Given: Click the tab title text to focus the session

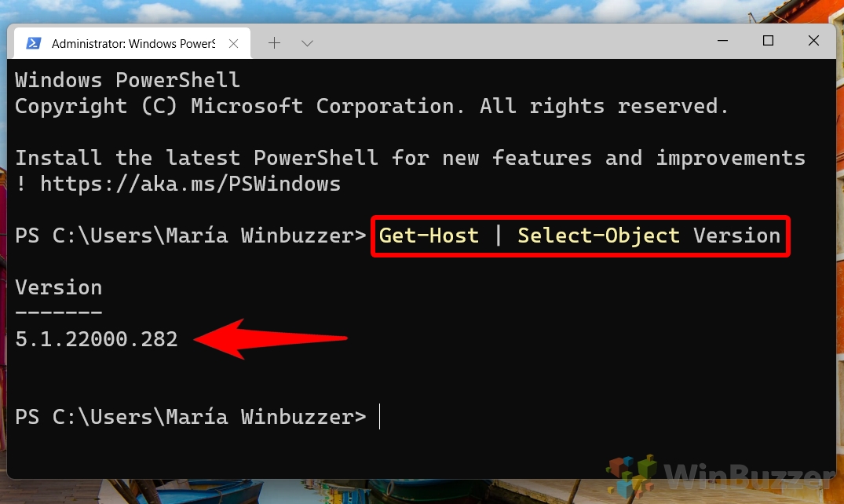Looking at the screenshot, I should 133,44.
